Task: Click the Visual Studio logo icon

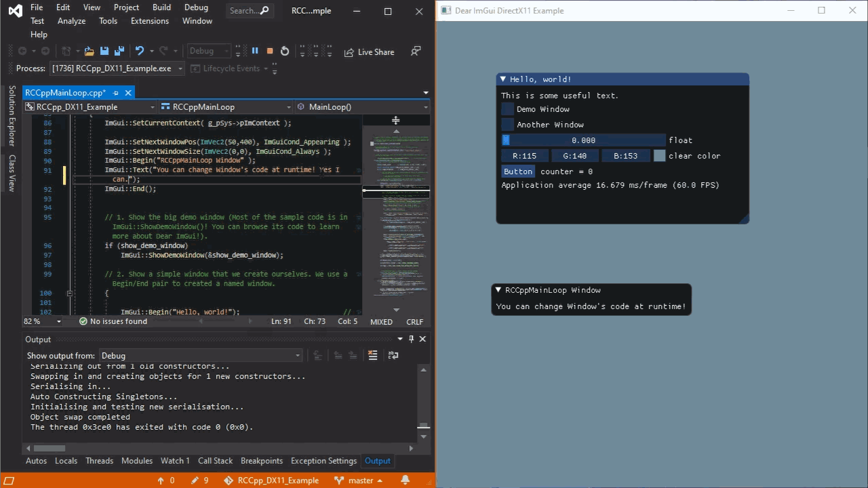Action: click(15, 11)
